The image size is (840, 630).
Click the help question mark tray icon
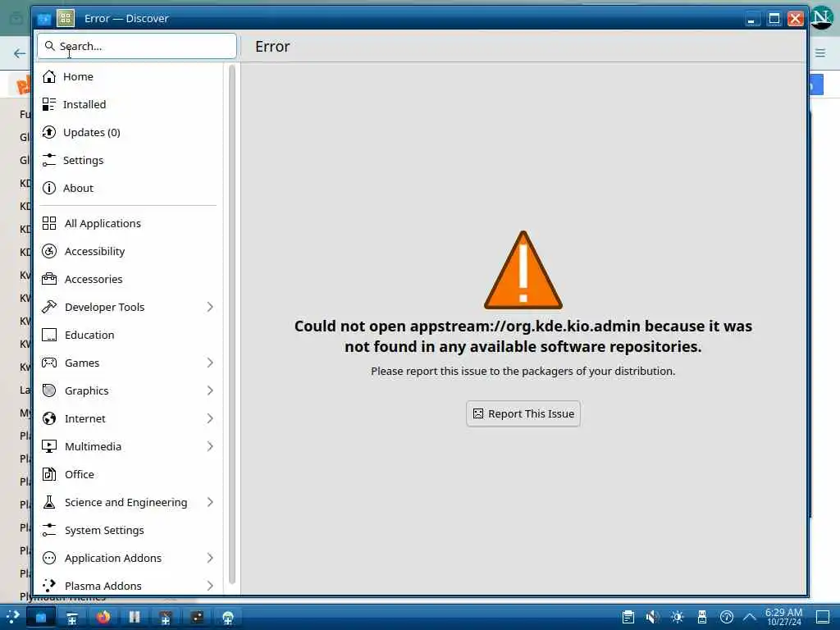(726, 617)
